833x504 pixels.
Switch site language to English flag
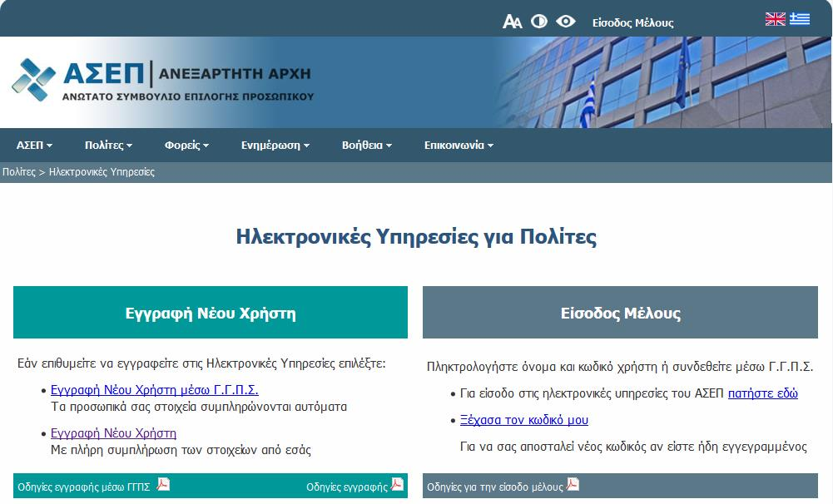pos(775,19)
